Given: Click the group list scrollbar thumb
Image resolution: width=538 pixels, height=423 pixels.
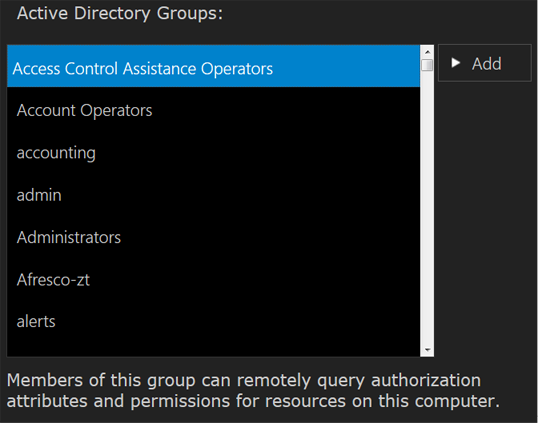Looking at the screenshot, I should pos(427,65).
